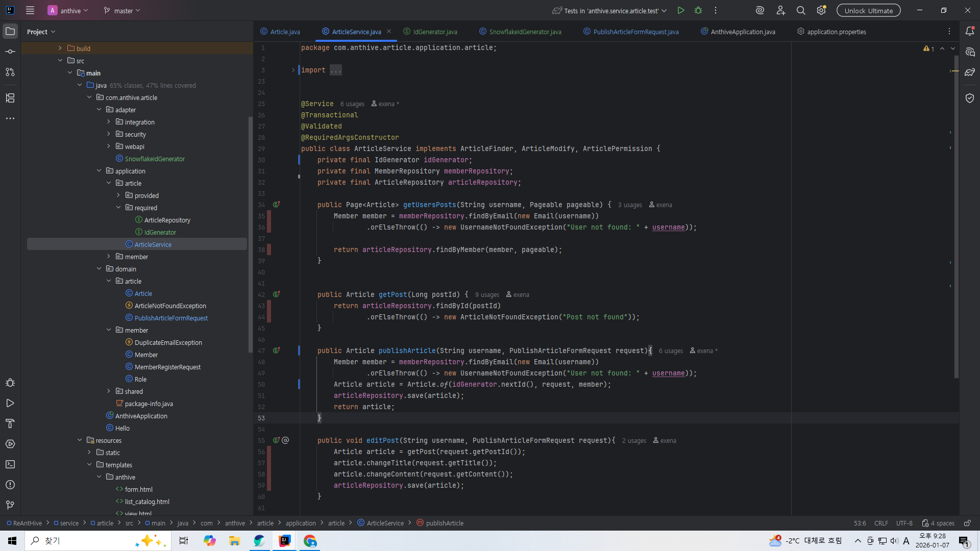Open the master branch dropdown
Image resolution: width=980 pixels, height=551 pixels.
coord(122,10)
